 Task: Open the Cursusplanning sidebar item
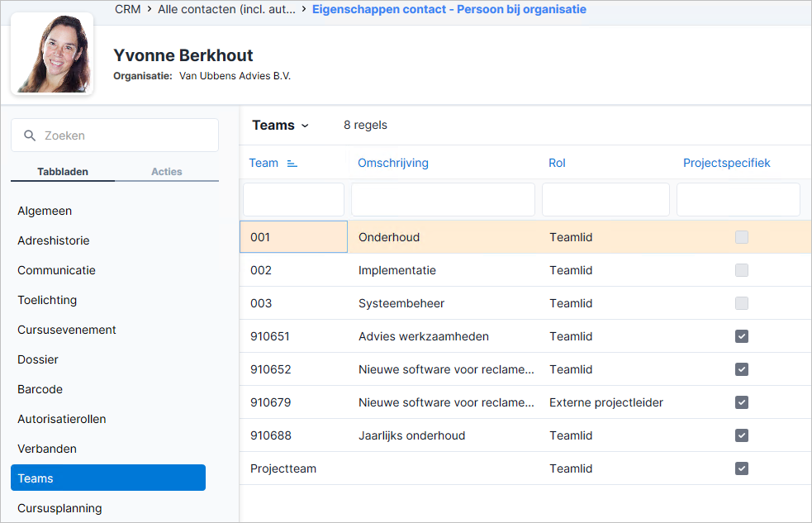pos(59,508)
